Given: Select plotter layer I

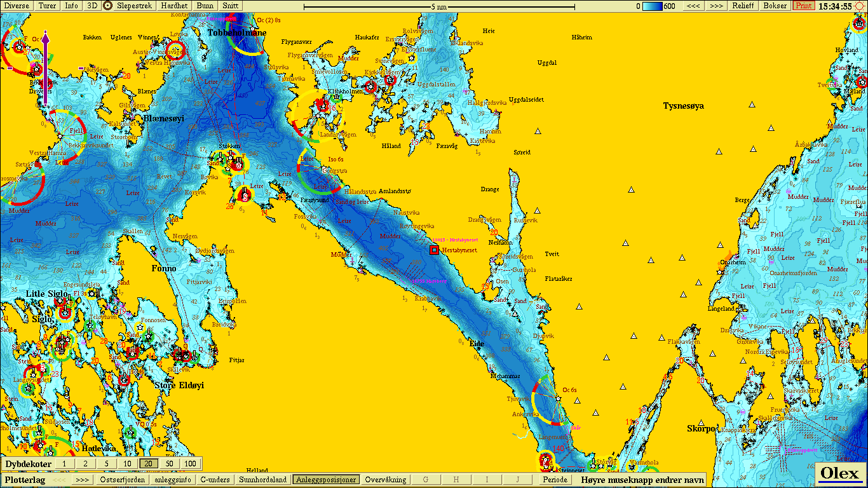Looking at the screenshot, I should (486, 480).
